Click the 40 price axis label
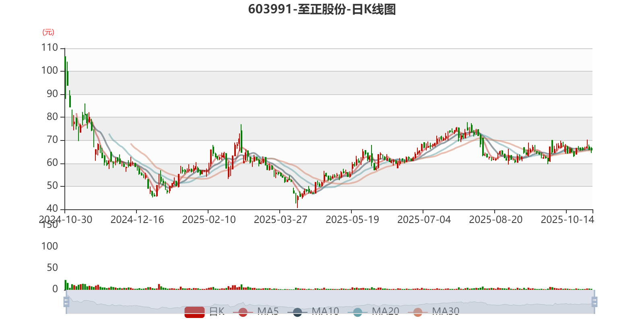The height and width of the screenshot is (322, 644). pyautogui.click(x=52, y=208)
